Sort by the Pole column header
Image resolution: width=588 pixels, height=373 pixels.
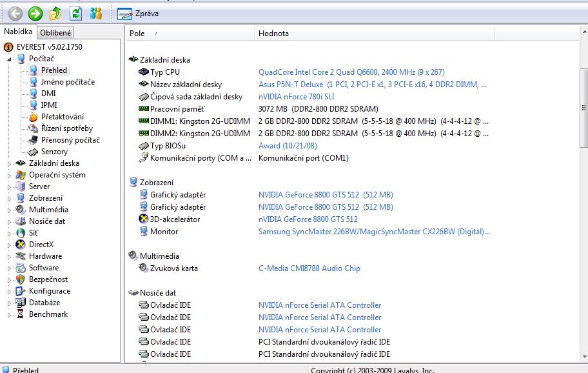click(x=137, y=34)
